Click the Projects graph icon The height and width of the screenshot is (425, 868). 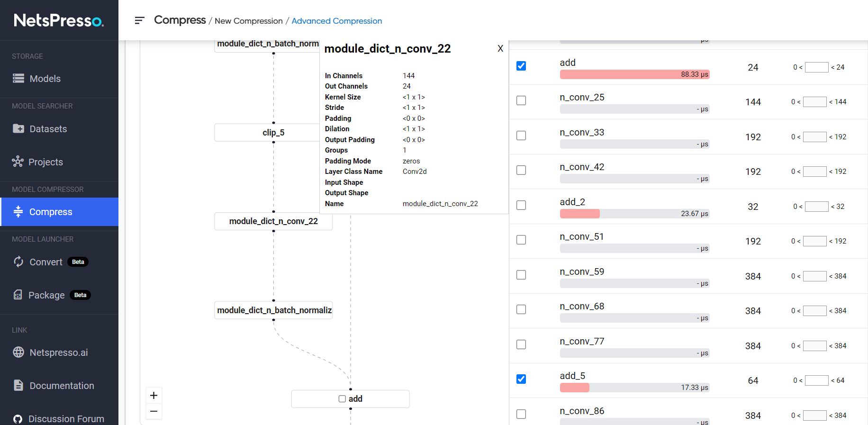point(18,162)
